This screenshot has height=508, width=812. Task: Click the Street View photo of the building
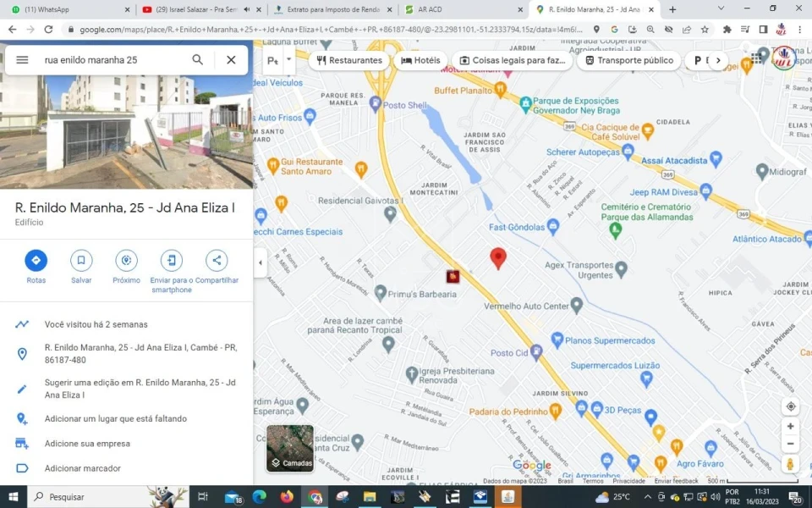[x=126, y=132]
